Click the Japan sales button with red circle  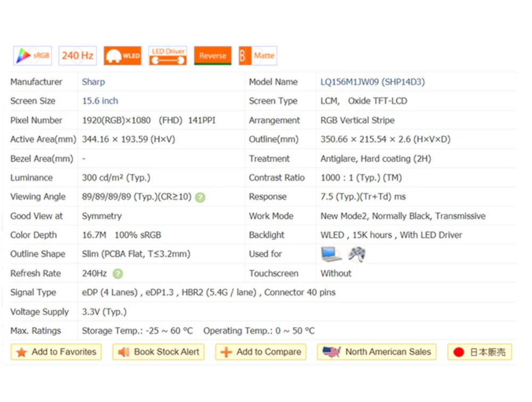tap(479, 352)
